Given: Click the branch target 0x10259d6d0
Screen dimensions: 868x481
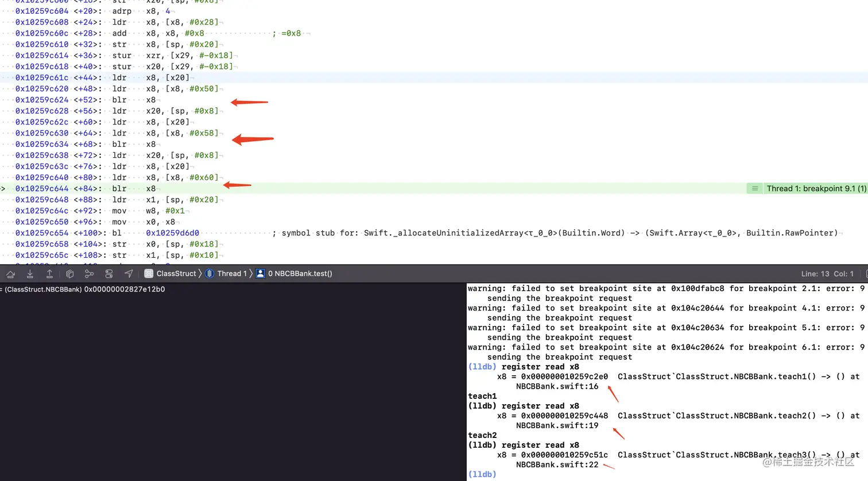Looking at the screenshot, I should [x=173, y=233].
